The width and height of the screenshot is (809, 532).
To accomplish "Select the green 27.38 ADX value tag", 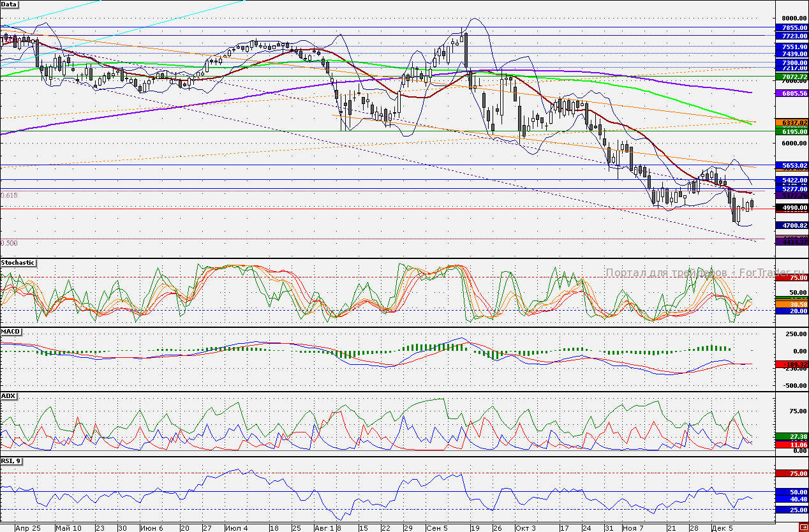I will [790, 436].
